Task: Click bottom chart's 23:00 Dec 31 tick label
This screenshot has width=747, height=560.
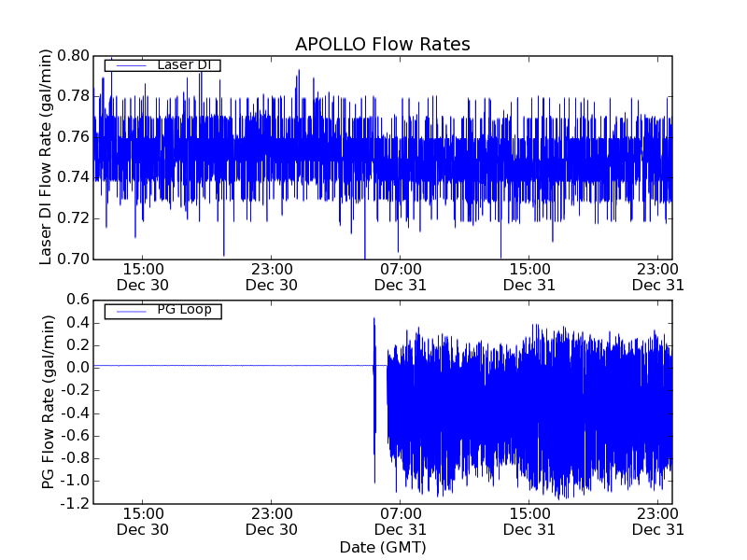Action: click(x=658, y=522)
